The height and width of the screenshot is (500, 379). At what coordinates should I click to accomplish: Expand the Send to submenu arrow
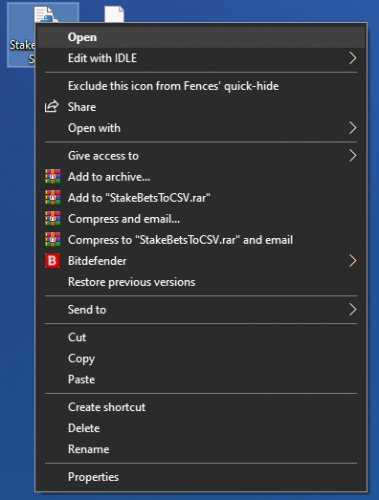pos(352,310)
